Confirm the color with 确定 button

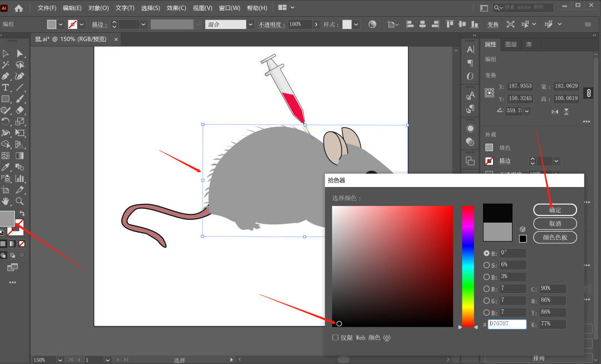click(x=555, y=210)
